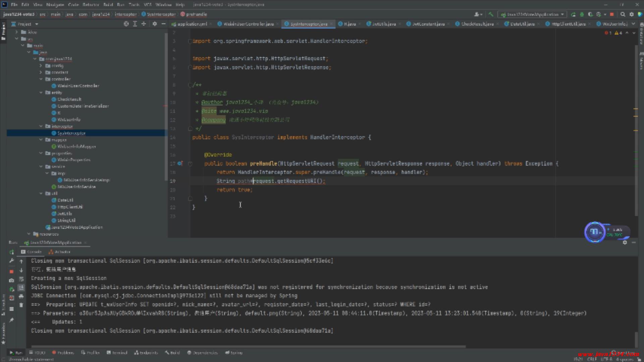The width and height of the screenshot is (644, 362).
Task: Click Collapse All icon in Project panel
Action: pyautogui.click(x=144, y=24)
